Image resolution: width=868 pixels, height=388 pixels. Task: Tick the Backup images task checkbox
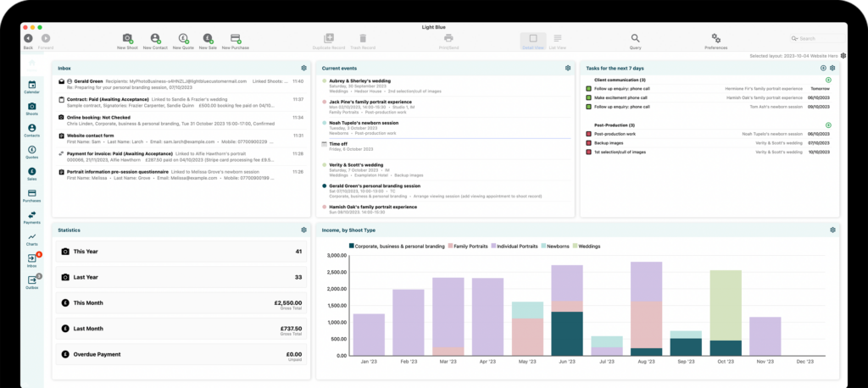(589, 143)
